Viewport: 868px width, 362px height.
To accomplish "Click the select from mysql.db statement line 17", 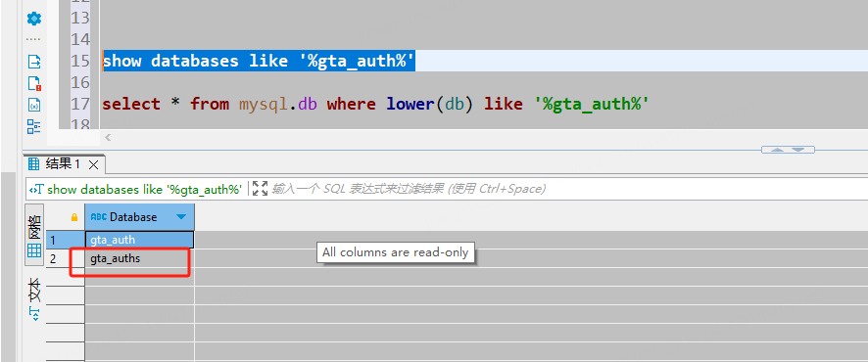I will tap(375, 104).
